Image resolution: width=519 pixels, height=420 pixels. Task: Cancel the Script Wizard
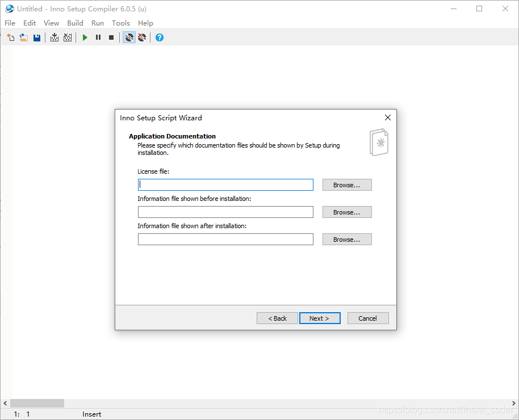click(x=368, y=318)
